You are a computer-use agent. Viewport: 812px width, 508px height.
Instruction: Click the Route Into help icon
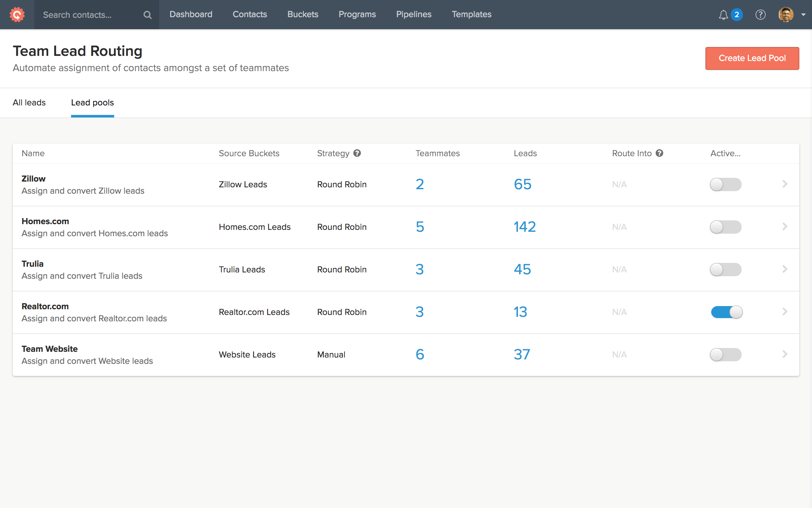tap(659, 153)
